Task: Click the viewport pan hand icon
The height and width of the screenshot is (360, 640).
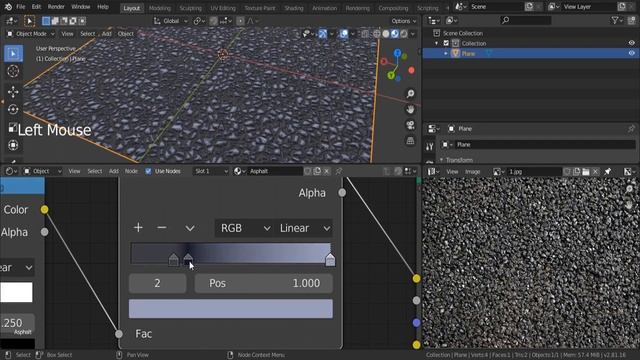Action: (x=410, y=109)
